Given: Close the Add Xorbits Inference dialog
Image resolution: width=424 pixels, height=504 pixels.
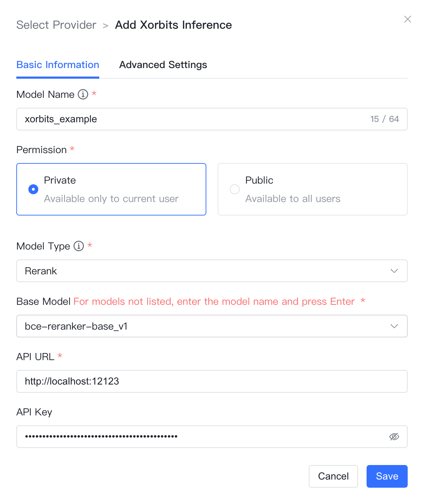Looking at the screenshot, I should point(408,19).
